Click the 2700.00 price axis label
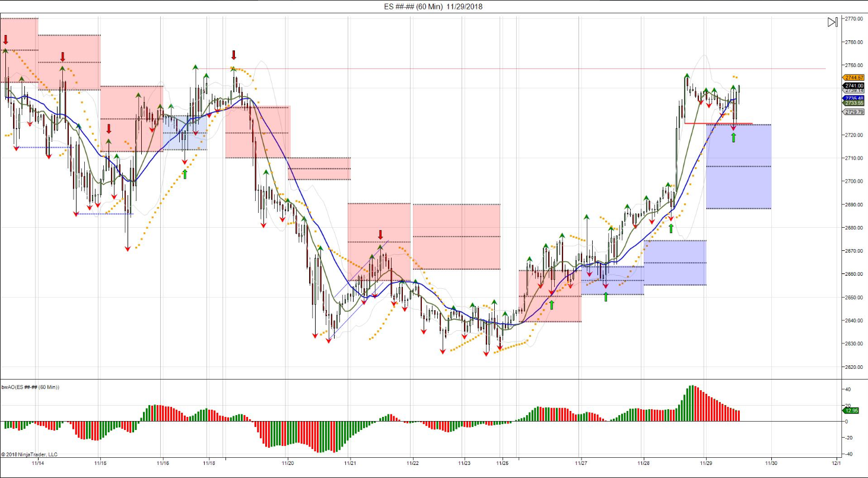The height and width of the screenshot is (478, 868). pyautogui.click(x=854, y=181)
